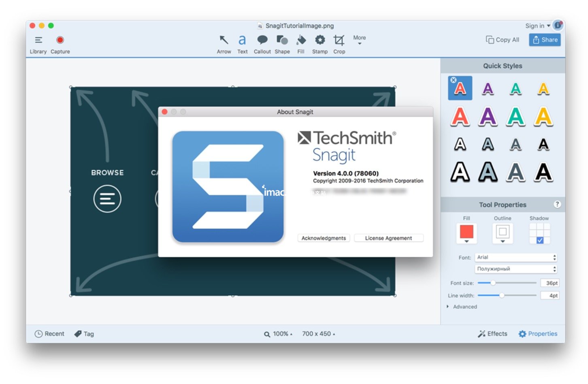Apply the small teal text quick style in the first row
Image resolution: width=588 pixels, height=384 pixels.
[516, 89]
